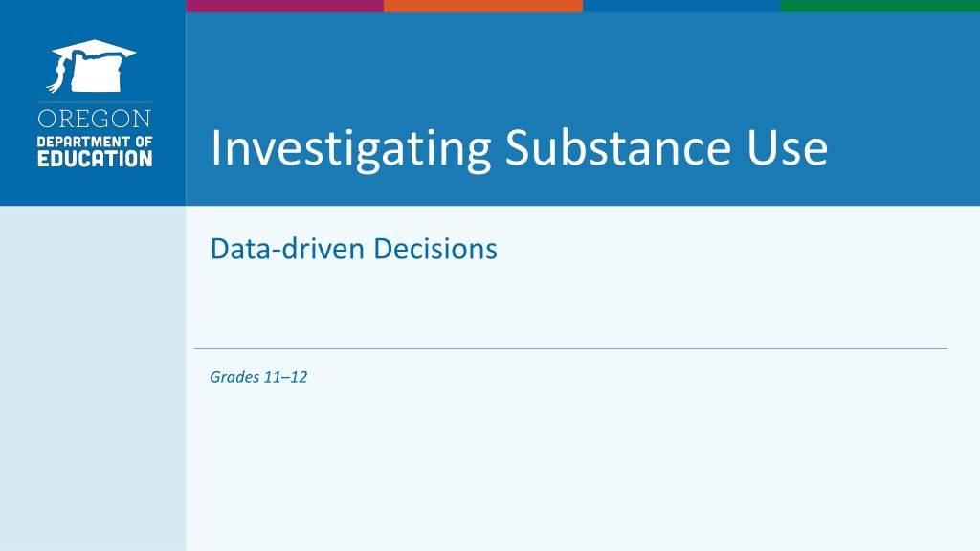Click the word "Use" in the title
The image size is (980, 551).
coord(788,148)
